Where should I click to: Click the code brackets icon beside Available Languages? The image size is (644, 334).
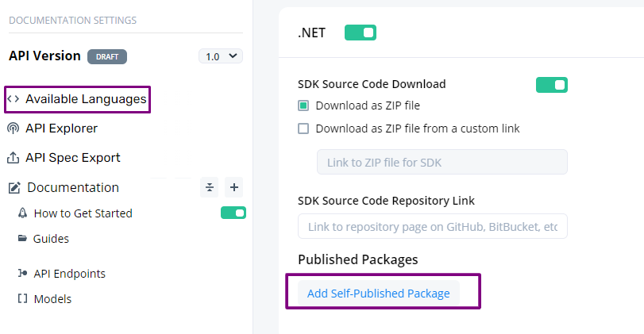pos(13,99)
